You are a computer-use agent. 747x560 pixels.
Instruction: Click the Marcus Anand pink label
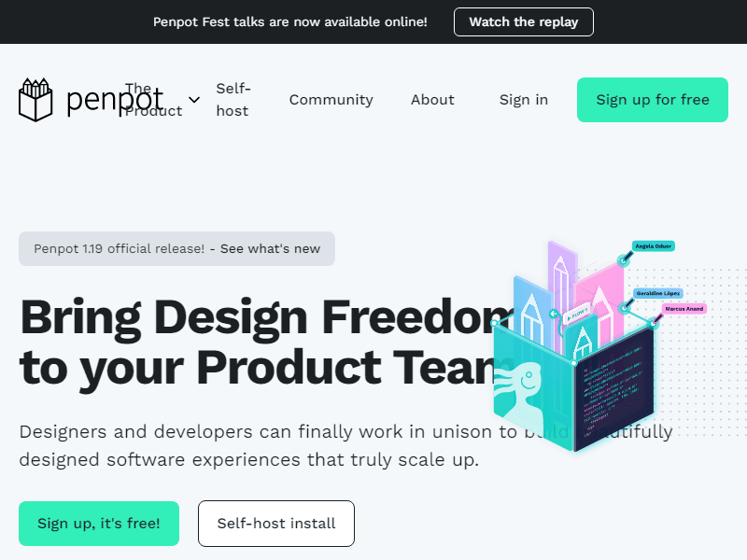(684, 309)
